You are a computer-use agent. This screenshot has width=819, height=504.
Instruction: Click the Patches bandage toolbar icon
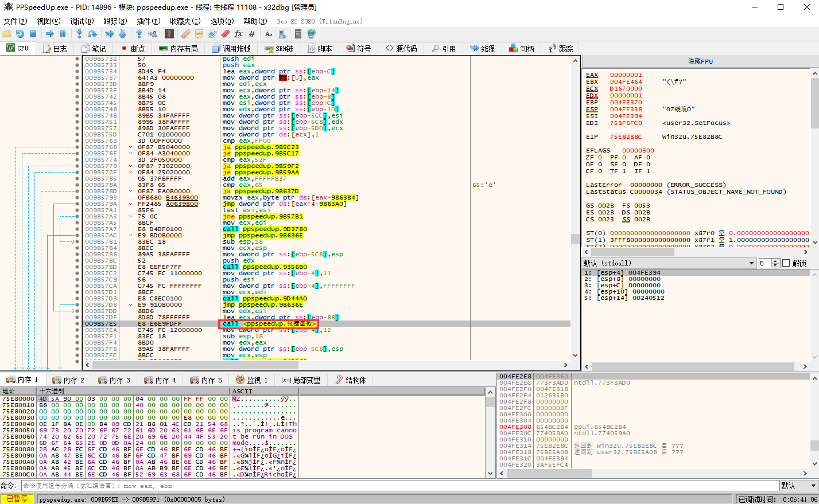coord(187,34)
